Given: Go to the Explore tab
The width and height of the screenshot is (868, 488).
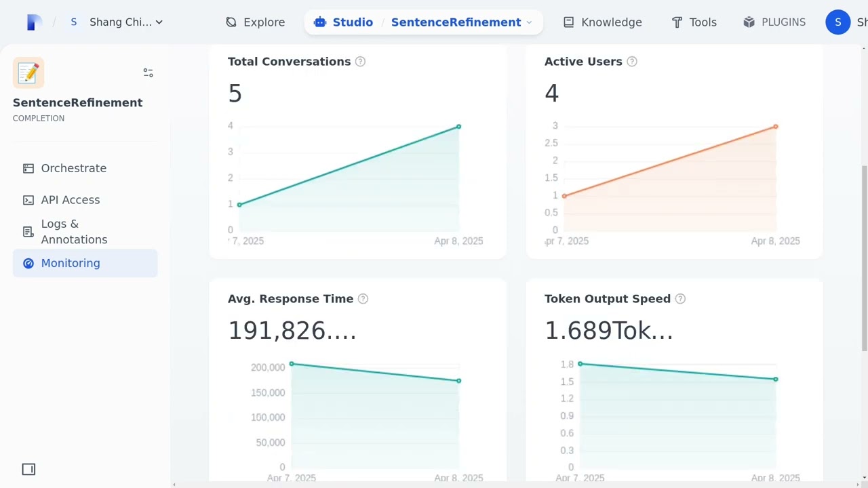Looking at the screenshot, I should (255, 22).
